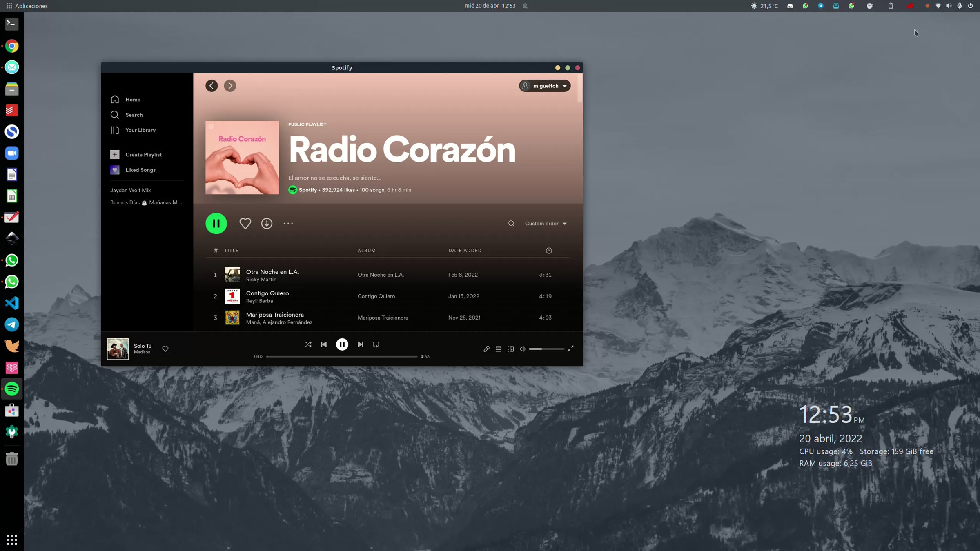
Task: Launch Google Chrome from the dock
Action: pyautogui.click(x=12, y=46)
